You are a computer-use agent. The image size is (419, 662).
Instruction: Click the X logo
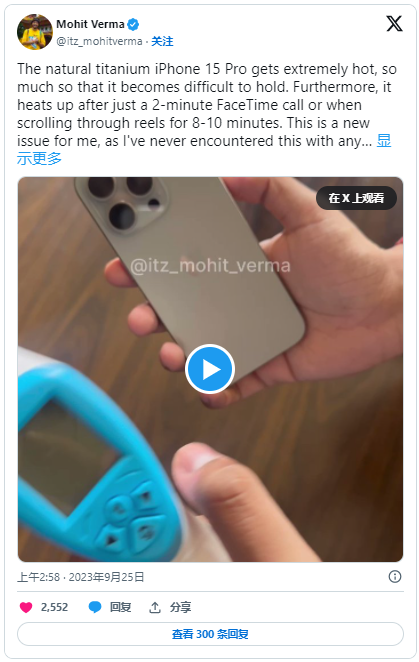tap(394, 23)
